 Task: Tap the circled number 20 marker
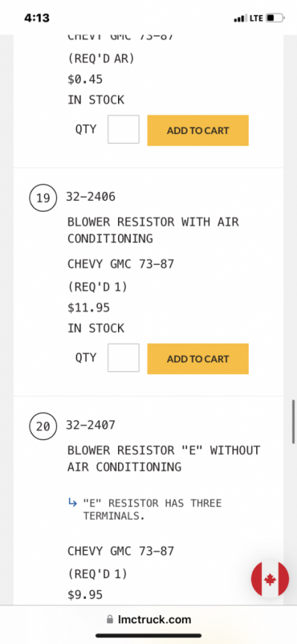click(42, 426)
